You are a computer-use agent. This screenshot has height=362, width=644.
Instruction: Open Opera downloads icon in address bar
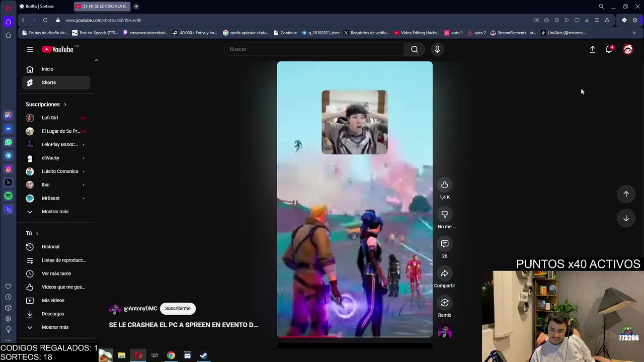pyautogui.click(x=587, y=20)
